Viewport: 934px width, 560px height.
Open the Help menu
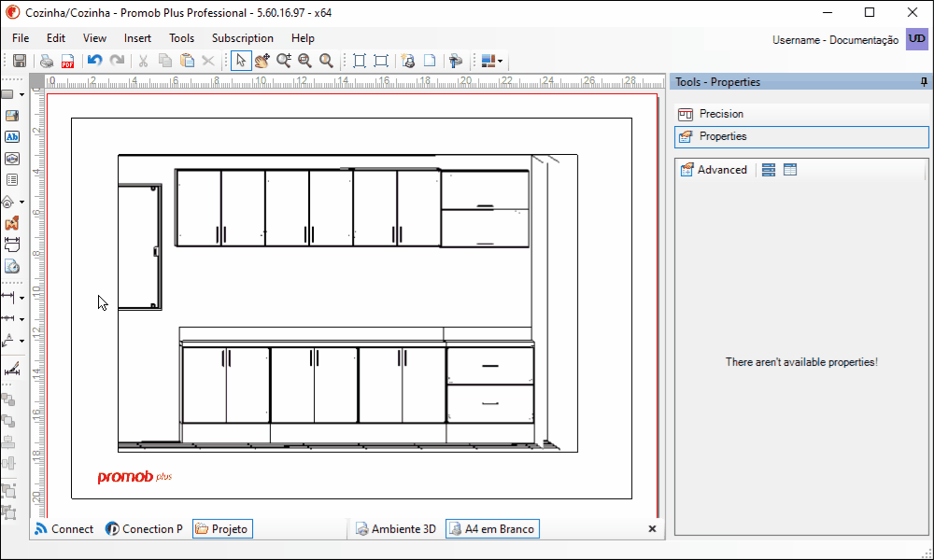pos(303,38)
